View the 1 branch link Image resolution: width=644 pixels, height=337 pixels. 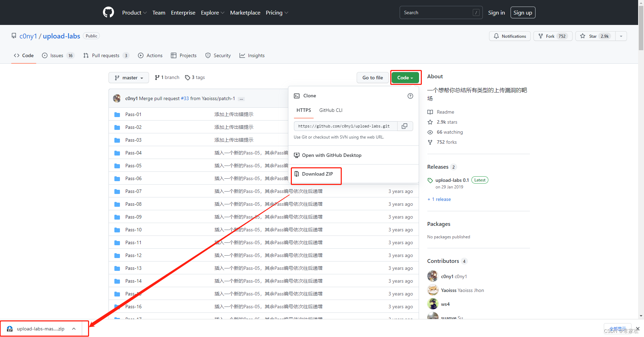pyautogui.click(x=167, y=77)
